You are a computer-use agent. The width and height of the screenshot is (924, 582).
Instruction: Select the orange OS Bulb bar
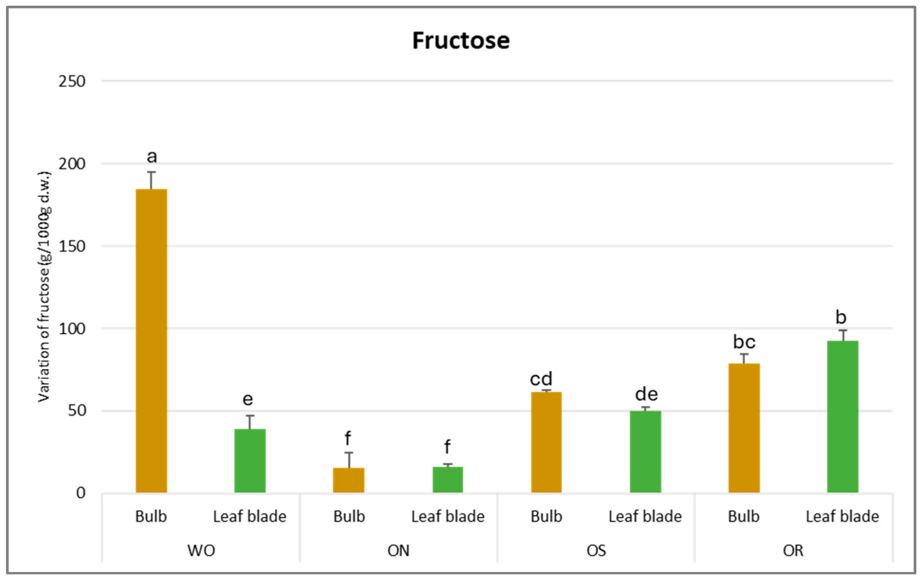click(546, 442)
